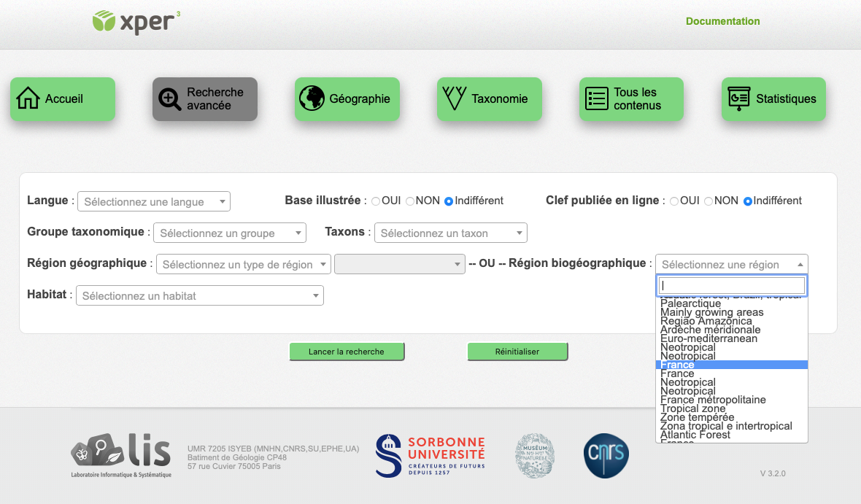Click the list icon for Tous les contenus
Screen dimensions: 861x504
(596, 98)
